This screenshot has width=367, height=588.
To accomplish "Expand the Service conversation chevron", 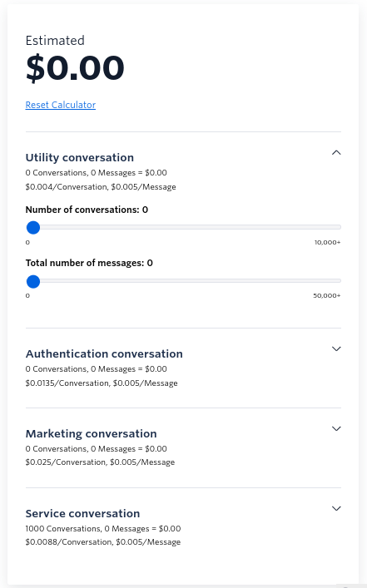I will click(x=336, y=508).
